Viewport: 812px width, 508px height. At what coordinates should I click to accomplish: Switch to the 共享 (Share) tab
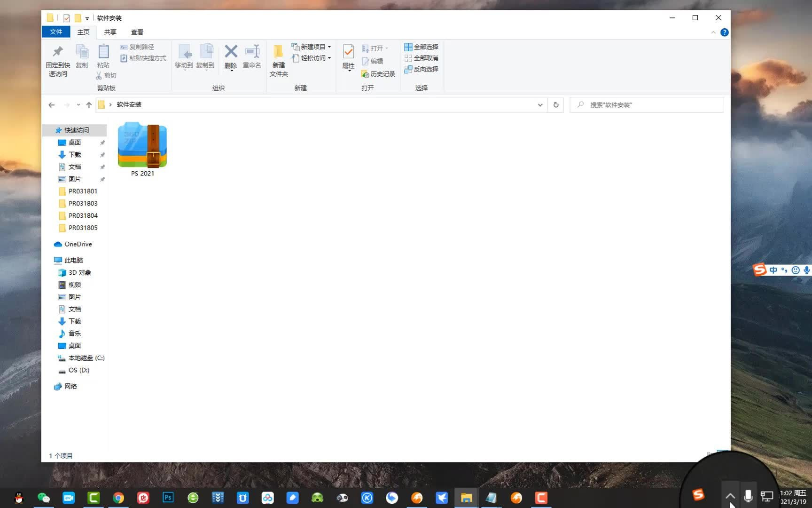[x=110, y=32]
